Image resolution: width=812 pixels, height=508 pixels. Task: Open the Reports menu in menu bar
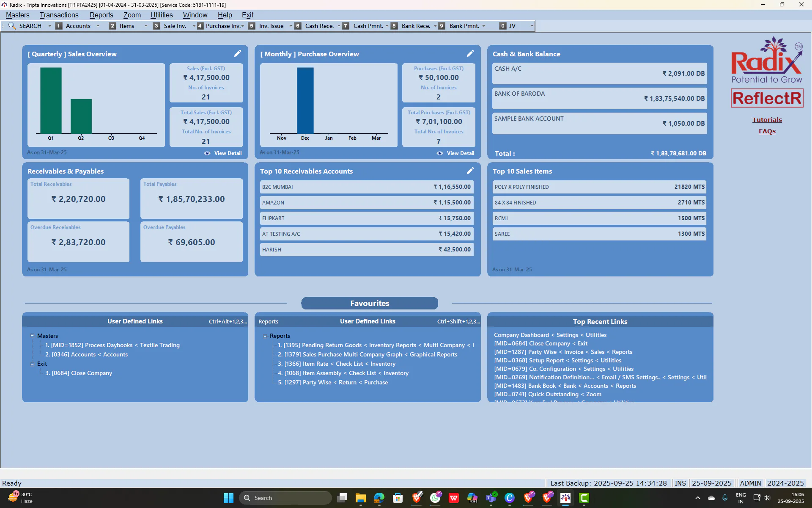coord(101,15)
